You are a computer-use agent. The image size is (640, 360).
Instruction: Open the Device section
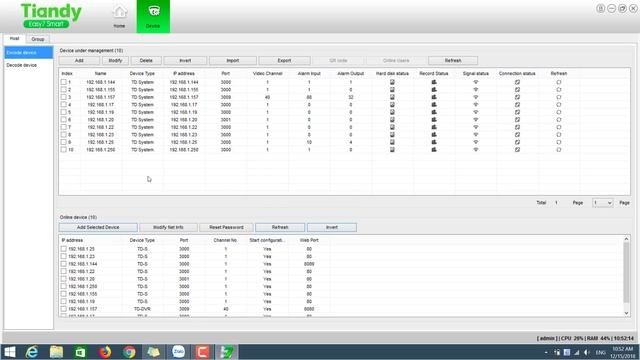153,16
